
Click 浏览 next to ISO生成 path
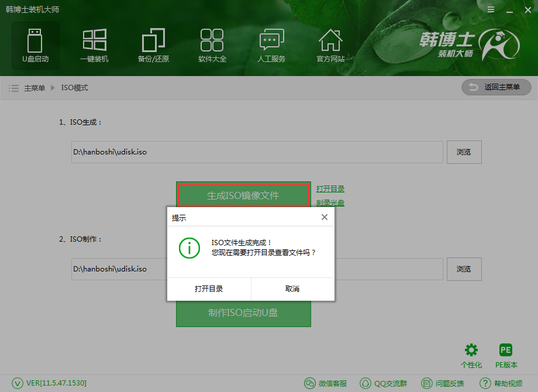tap(464, 152)
